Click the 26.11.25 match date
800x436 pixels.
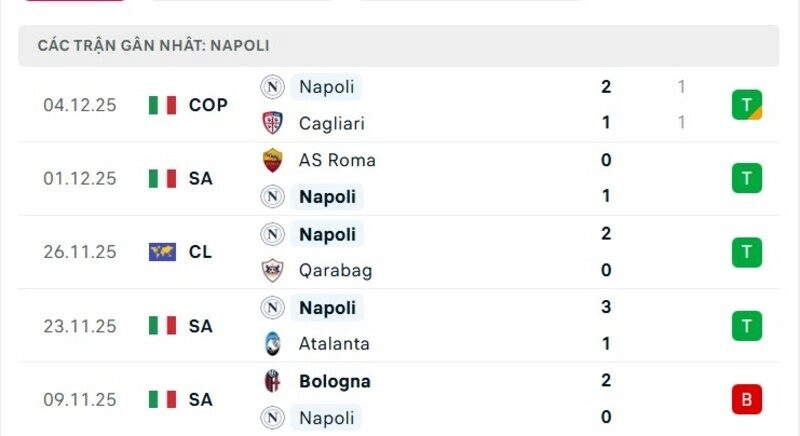(x=80, y=252)
